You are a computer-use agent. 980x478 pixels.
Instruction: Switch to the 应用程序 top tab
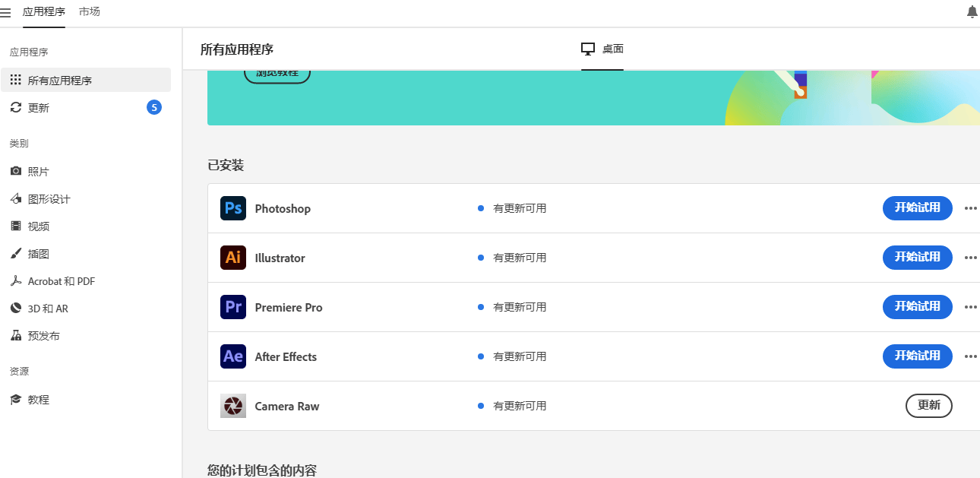pyautogui.click(x=44, y=12)
